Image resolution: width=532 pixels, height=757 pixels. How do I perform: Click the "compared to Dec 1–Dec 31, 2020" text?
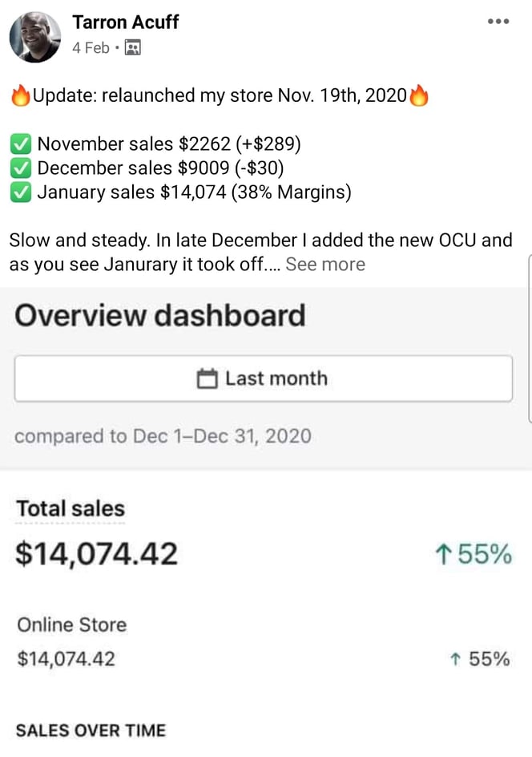(x=163, y=437)
